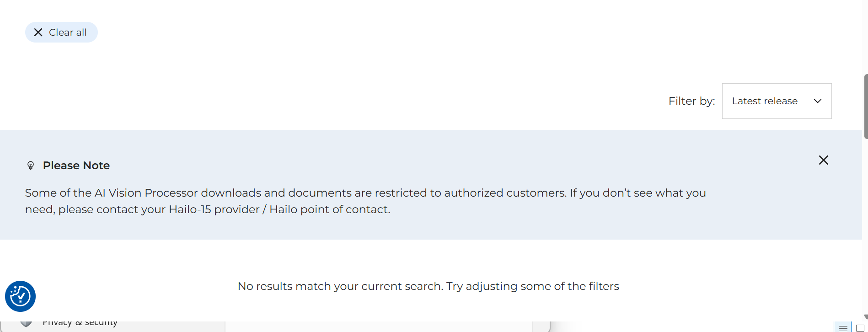Click the shield icon next to Privacy & security
The height and width of the screenshot is (332, 868).
tap(26, 323)
